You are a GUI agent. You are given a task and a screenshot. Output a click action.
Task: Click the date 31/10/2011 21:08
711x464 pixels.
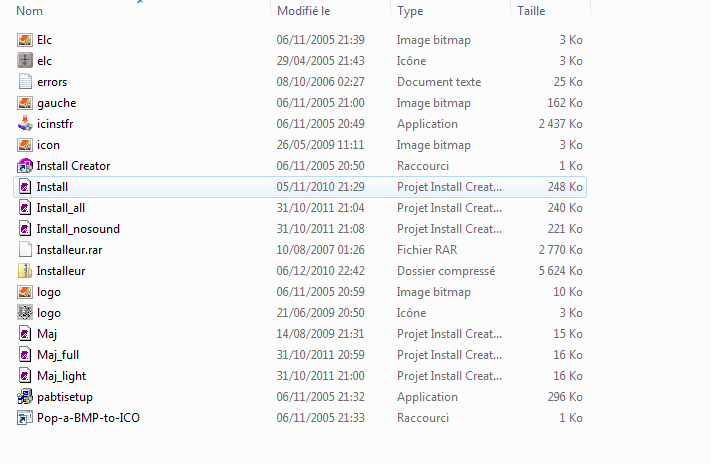coord(321,229)
